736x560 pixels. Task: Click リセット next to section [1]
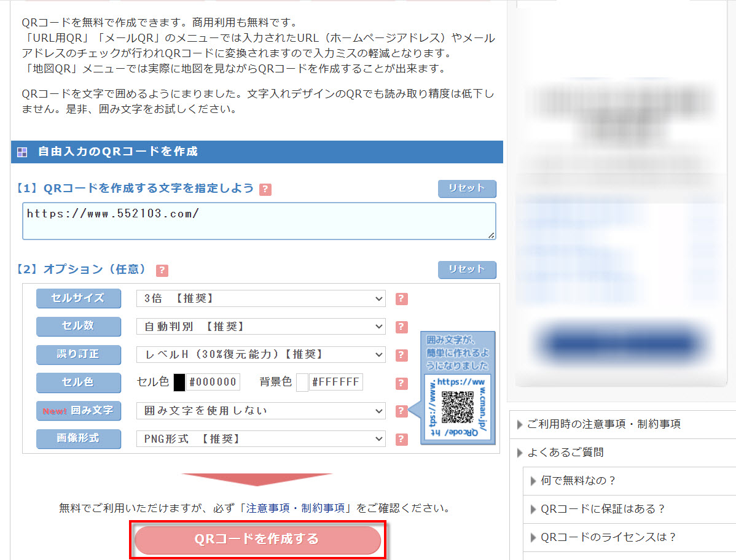tap(467, 189)
